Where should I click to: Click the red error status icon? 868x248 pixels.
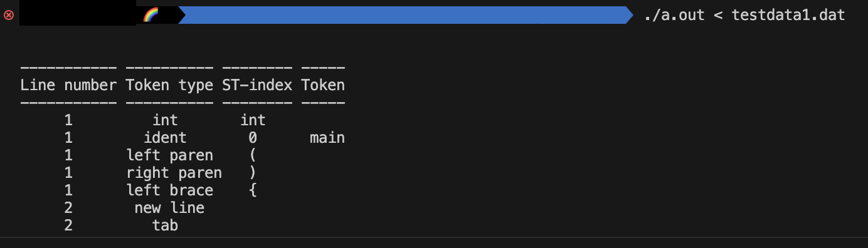(x=9, y=15)
